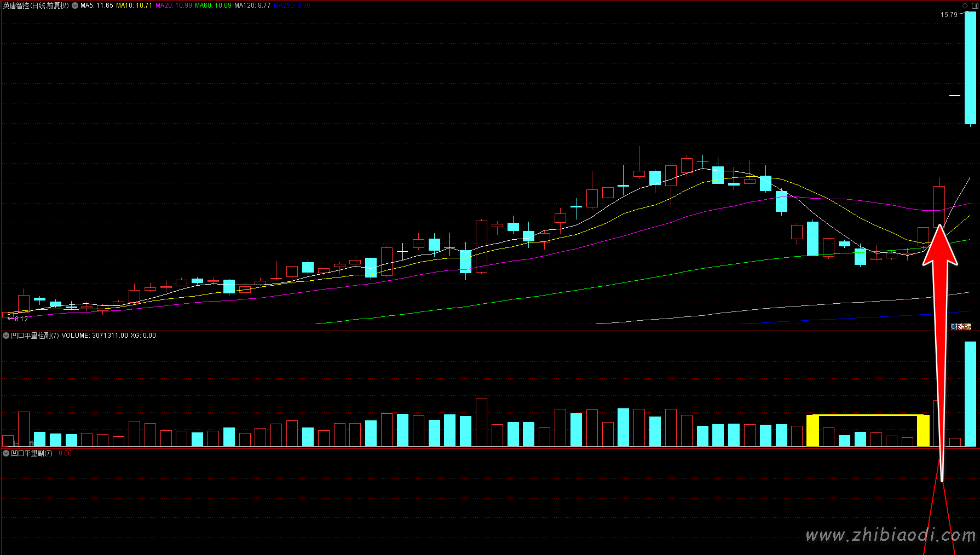Click the large cyan candlestick at right
This screenshot has width=980, height=555.
click(x=970, y=68)
